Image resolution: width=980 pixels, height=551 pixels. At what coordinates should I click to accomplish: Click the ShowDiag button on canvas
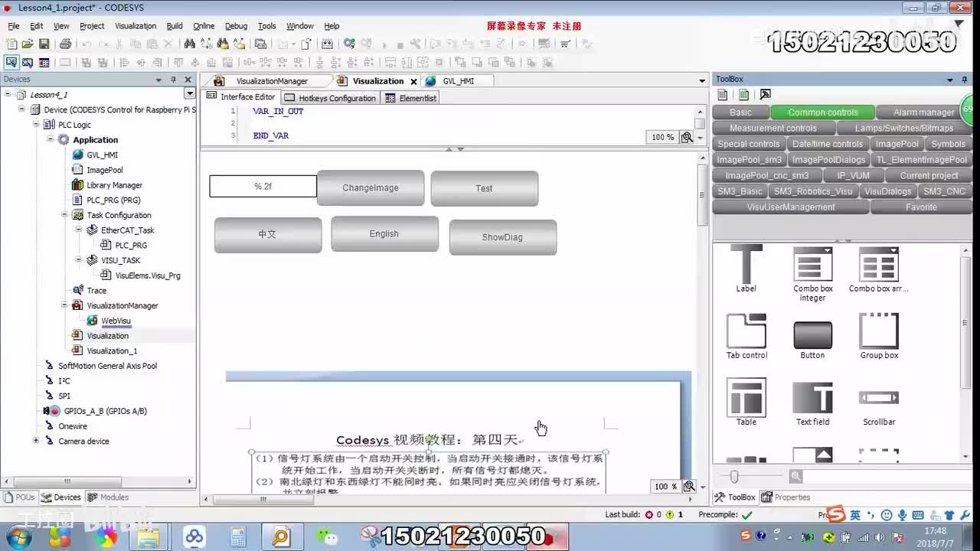[x=502, y=237]
